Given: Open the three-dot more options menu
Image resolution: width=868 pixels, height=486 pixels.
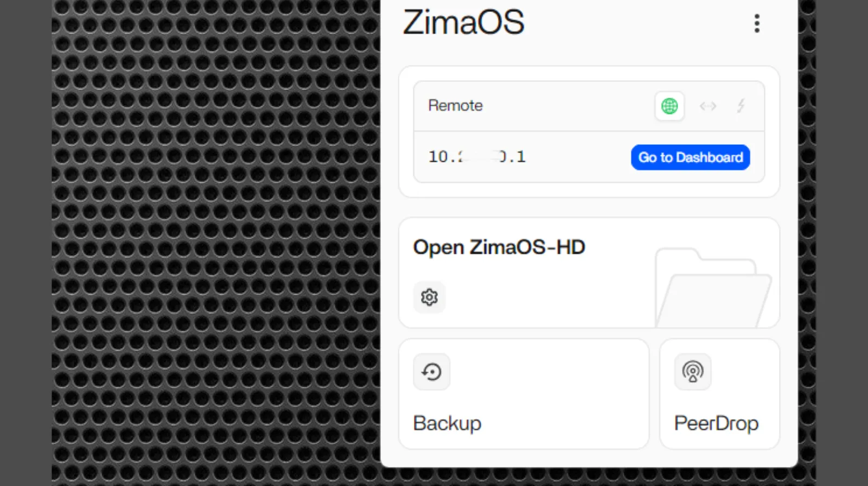Looking at the screenshot, I should (x=757, y=23).
